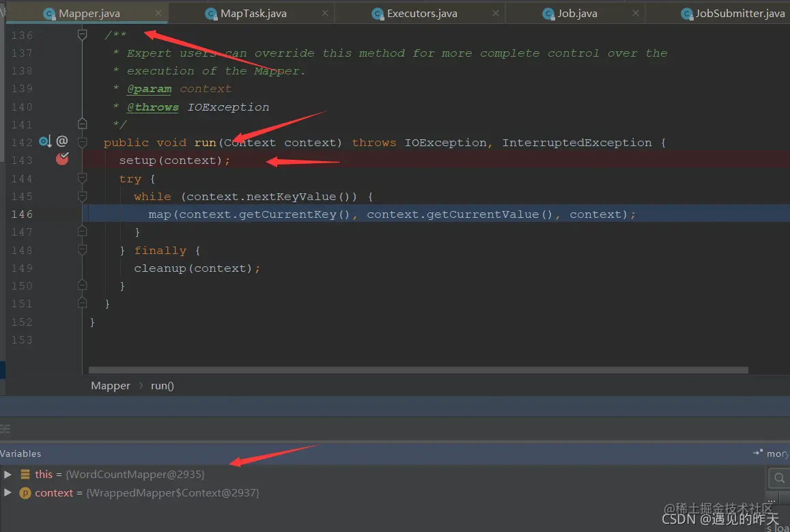Viewport: 790px width, 532px height.
Task: Switch to the Job.java tab
Action: [x=577, y=14]
